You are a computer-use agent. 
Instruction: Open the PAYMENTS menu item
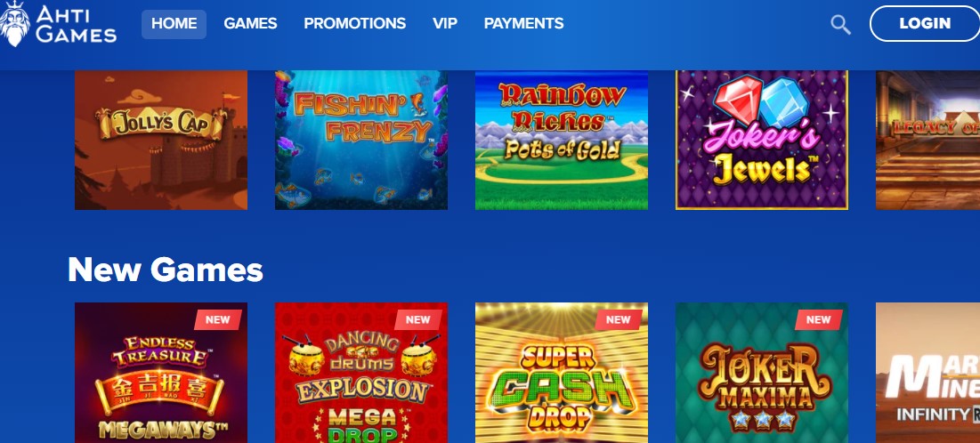click(523, 24)
